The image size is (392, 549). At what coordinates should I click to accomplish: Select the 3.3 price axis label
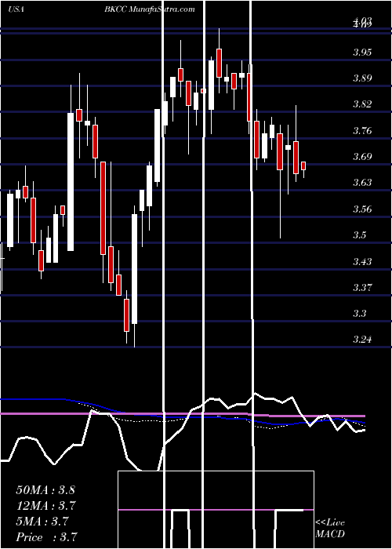click(x=359, y=314)
